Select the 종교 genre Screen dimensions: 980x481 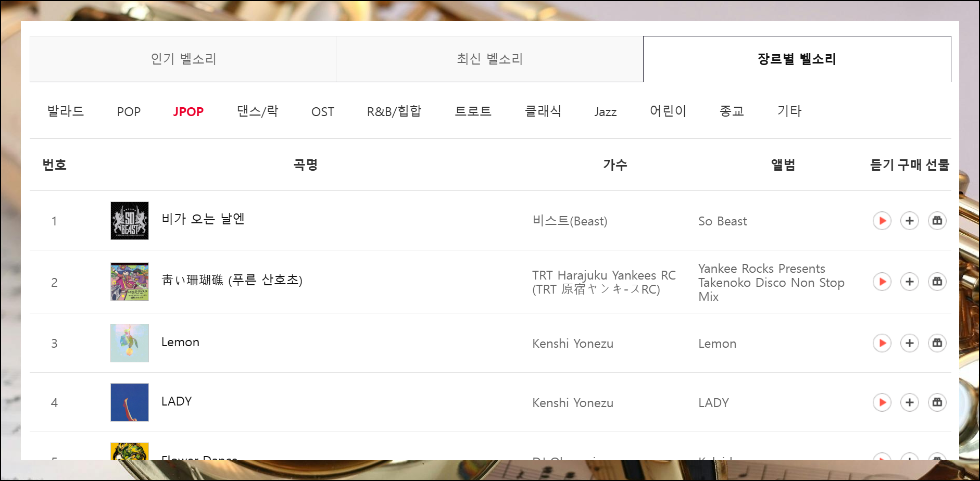(x=732, y=111)
